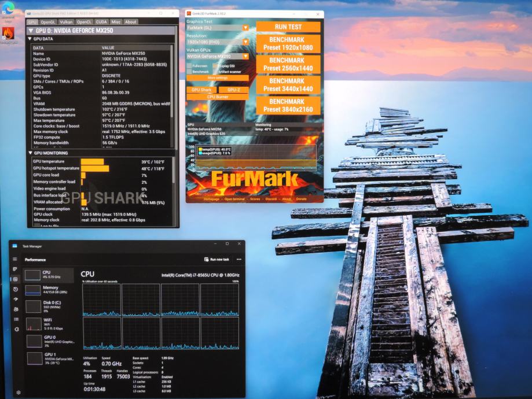
Task: Click Intel Core i7-8565U CPU label
Action: [200, 275]
